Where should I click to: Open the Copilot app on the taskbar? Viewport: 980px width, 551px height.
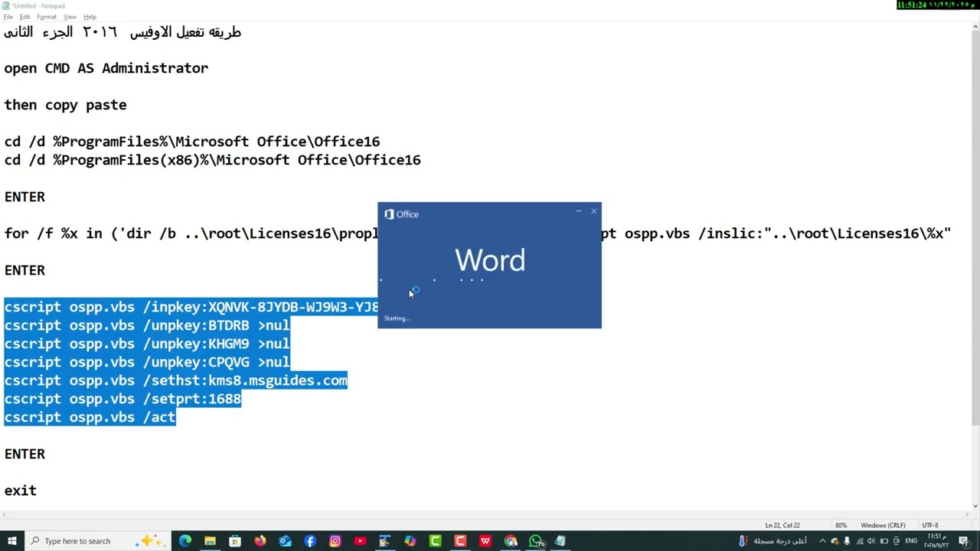tap(410, 541)
